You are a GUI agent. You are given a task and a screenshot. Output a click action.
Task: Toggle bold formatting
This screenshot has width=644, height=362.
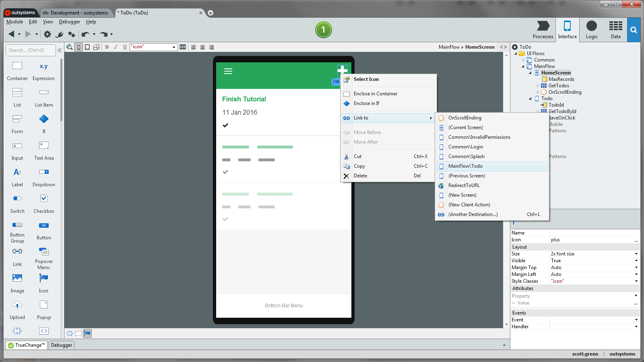click(x=107, y=47)
